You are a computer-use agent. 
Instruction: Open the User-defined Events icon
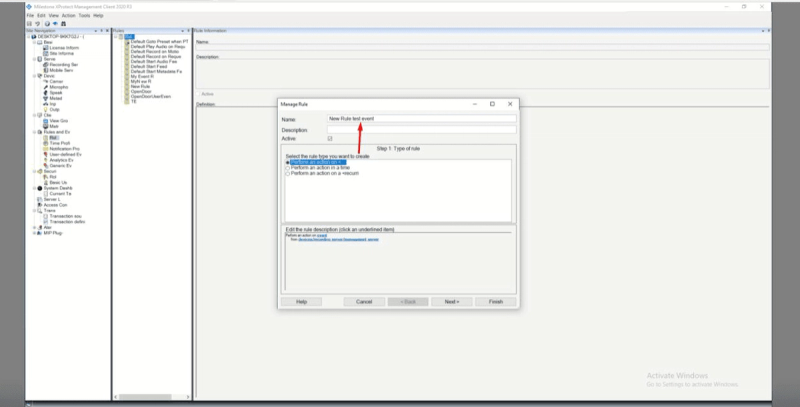pyautogui.click(x=46, y=155)
